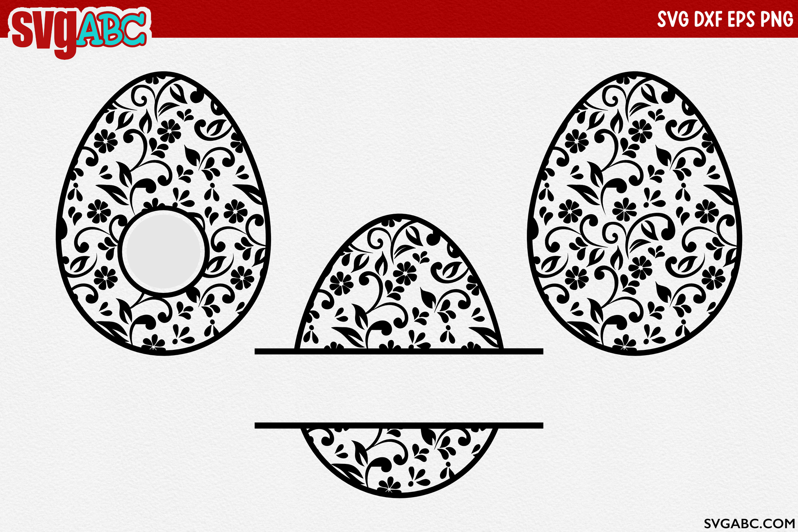Click the red header banner center

click(399, 18)
